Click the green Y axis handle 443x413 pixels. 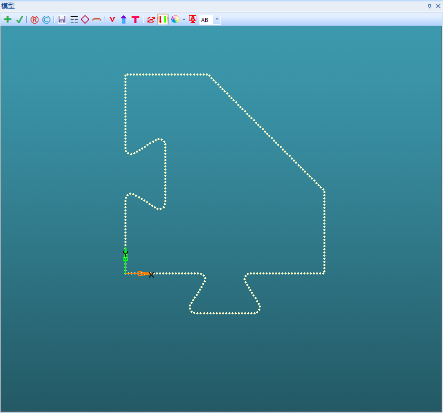[x=125, y=259]
